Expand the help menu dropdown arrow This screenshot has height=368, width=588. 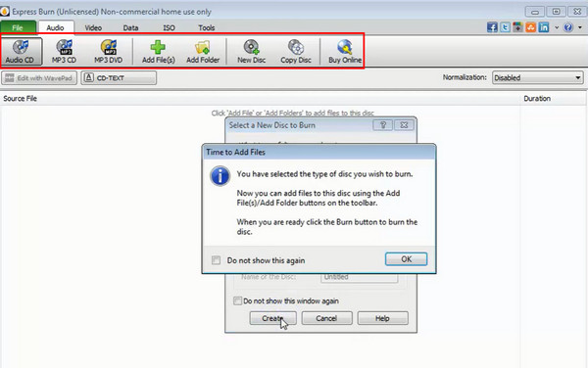pos(580,27)
